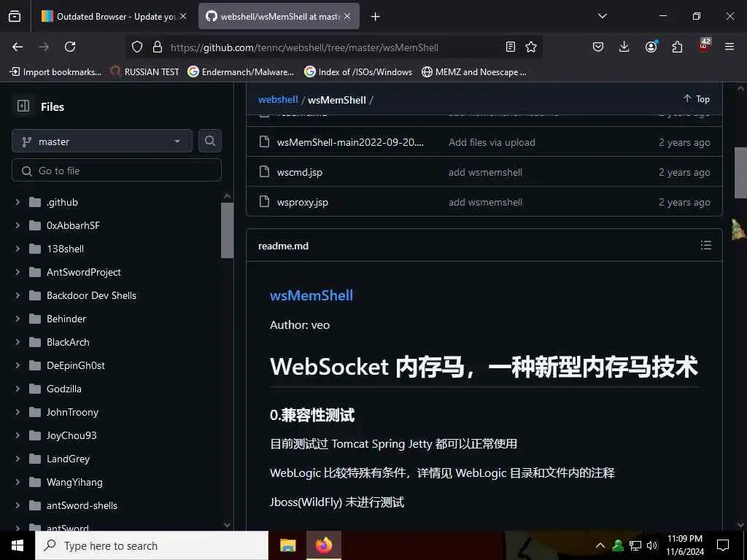747x560 pixels.
Task: Open wsMemShell-main2022-09-20 file
Action: (350, 142)
